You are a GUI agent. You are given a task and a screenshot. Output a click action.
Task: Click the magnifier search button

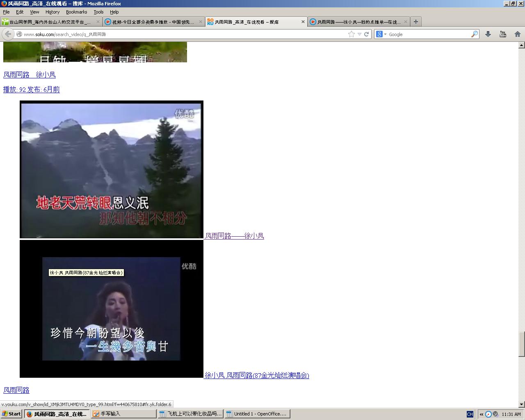[474, 34]
